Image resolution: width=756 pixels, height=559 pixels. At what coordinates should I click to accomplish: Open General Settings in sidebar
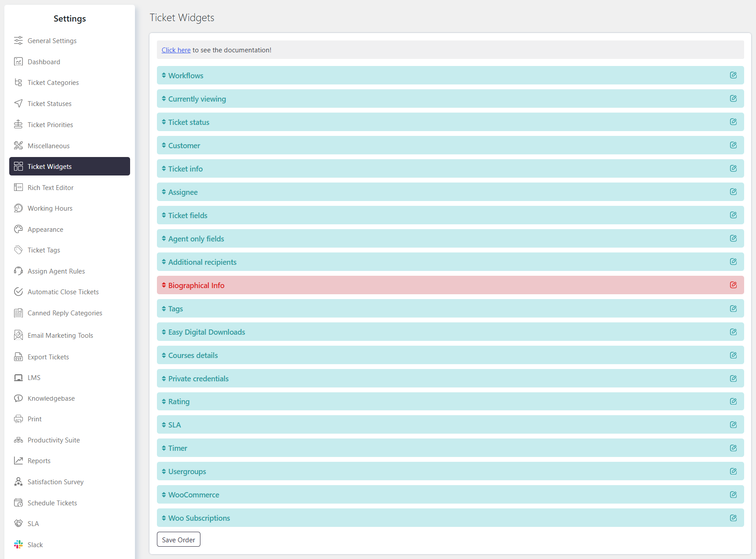coord(69,40)
